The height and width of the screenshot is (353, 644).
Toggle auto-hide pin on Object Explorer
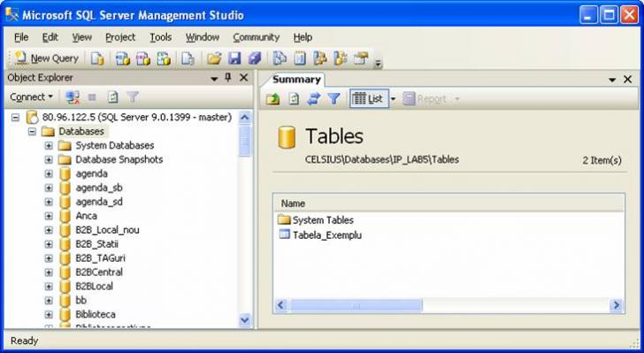(228, 77)
